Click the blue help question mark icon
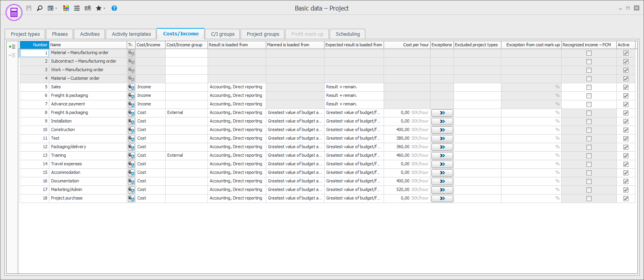 coord(114,8)
